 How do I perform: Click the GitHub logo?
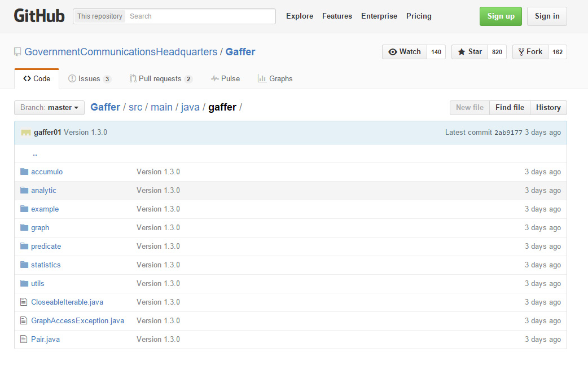[x=39, y=16]
